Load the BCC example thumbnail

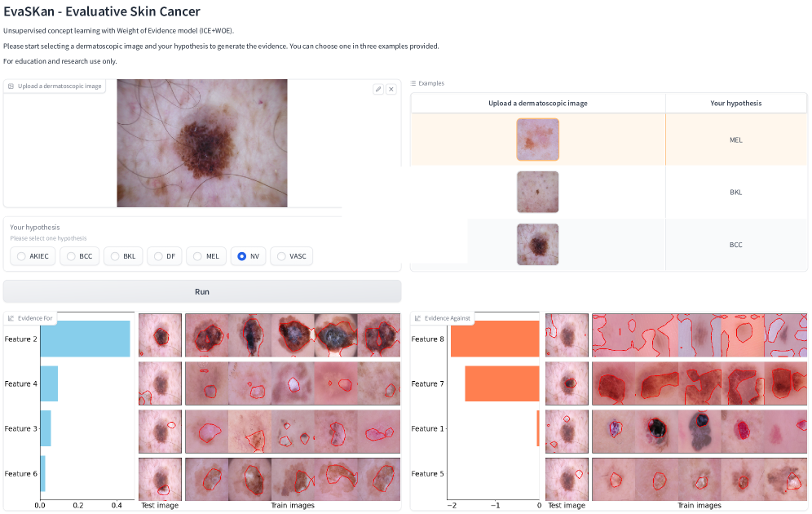tap(537, 244)
